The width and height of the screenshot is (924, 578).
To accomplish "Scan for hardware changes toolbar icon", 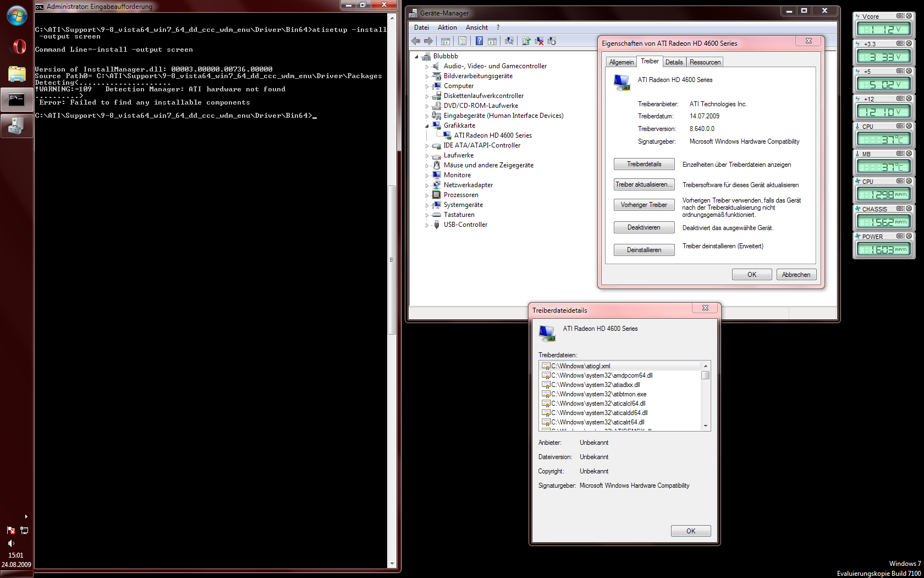I will (509, 41).
